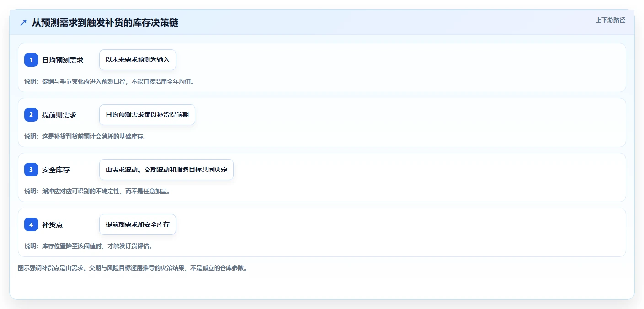The width and height of the screenshot is (644, 309).
Task: Click the 补货点 step label
Action: click(53, 224)
